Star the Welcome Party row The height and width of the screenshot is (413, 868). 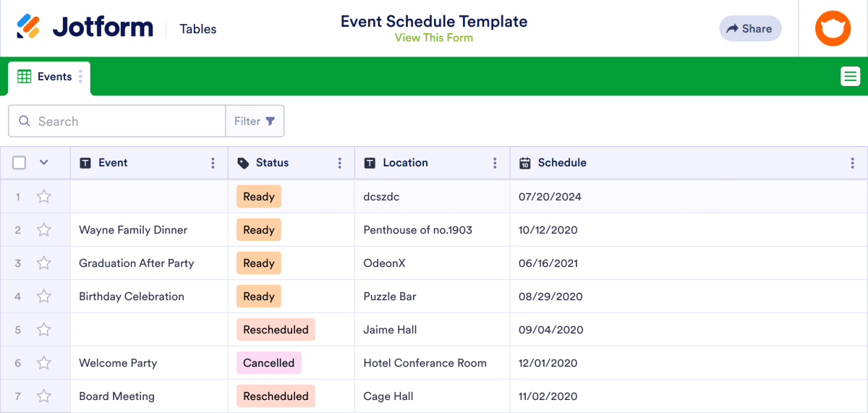[x=44, y=363]
